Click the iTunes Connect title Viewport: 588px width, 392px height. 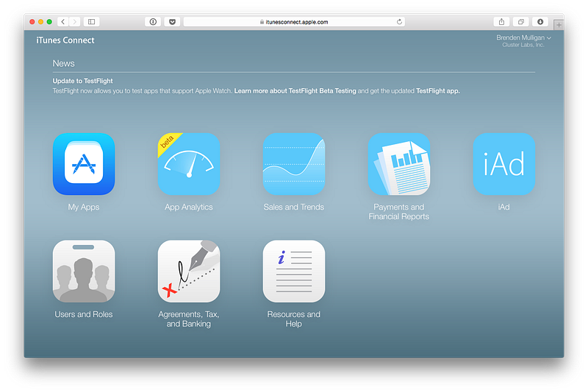[x=65, y=40]
